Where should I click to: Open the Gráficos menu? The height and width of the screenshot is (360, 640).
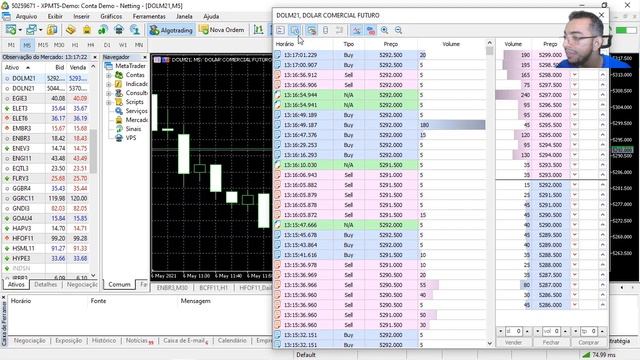click(x=111, y=16)
